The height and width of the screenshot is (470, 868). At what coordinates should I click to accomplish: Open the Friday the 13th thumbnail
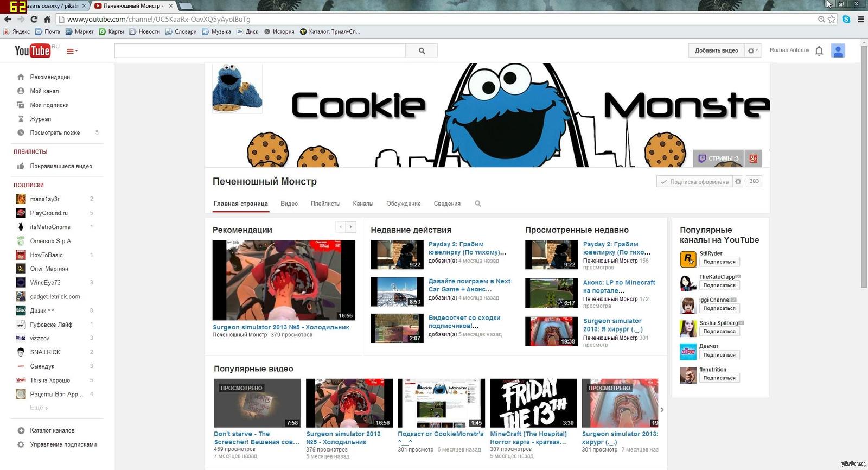pos(533,403)
